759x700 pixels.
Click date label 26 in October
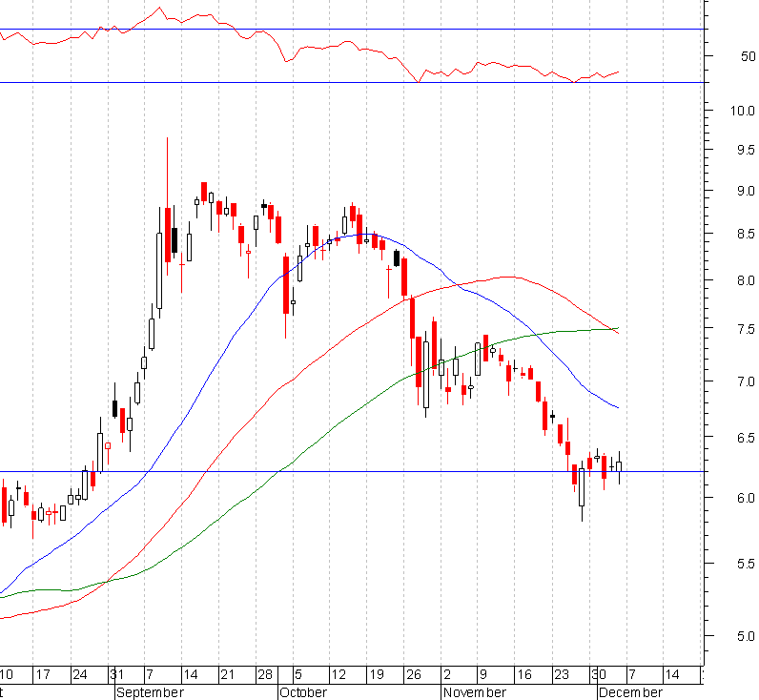[414, 674]
